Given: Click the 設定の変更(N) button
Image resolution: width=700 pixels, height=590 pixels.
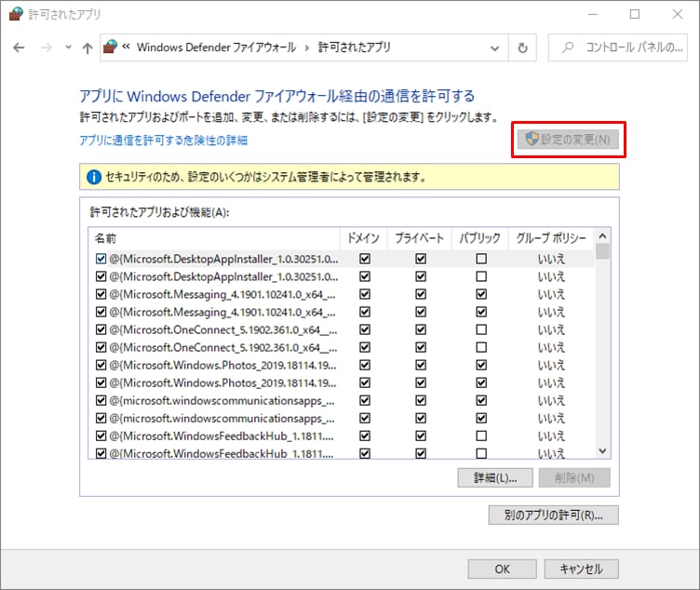Looking at the screenshot, I should 568,140.
